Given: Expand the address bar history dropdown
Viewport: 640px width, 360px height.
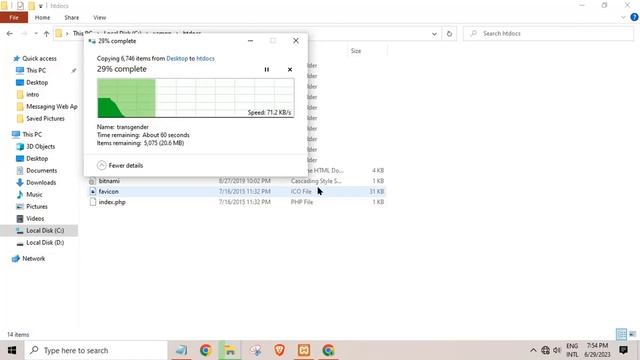Looking at the screenshot, I should pos(434,34).
